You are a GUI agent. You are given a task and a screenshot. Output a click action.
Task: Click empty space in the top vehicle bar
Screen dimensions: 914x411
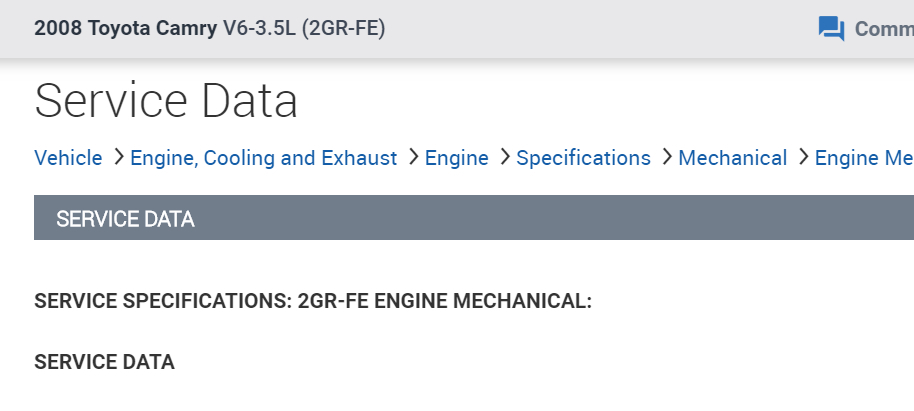pos(600,28)
